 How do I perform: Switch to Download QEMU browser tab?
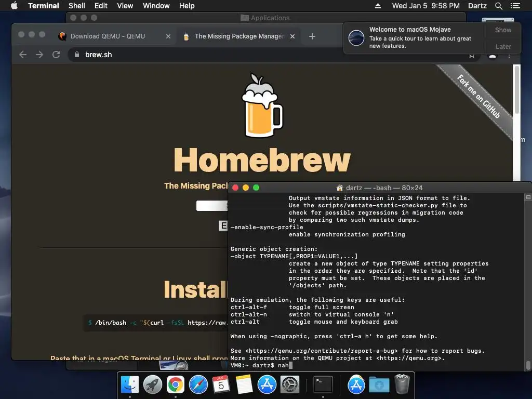tap(108, 36)
